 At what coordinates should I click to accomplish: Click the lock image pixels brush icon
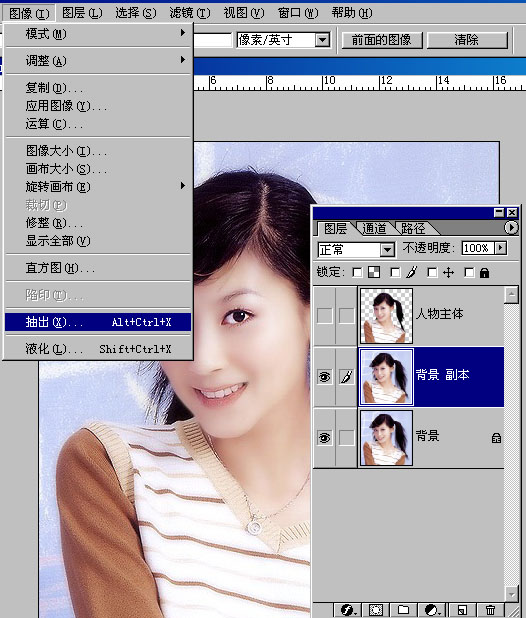point(411,272)
